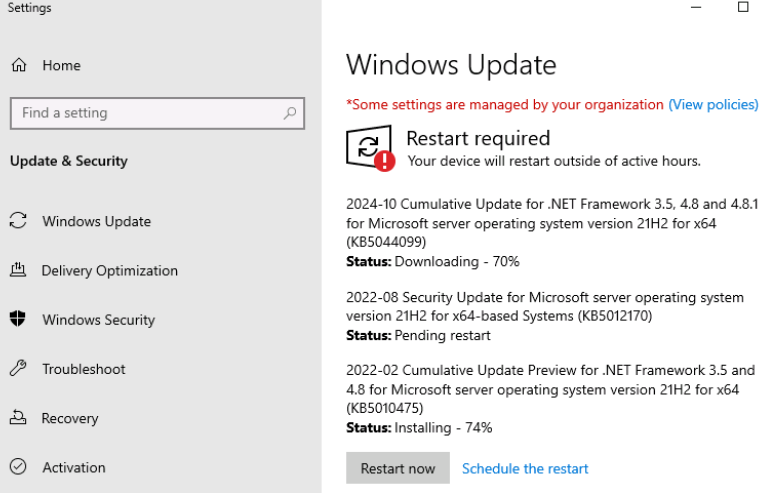Select the KB5010475 update preview text

[551, 389]
